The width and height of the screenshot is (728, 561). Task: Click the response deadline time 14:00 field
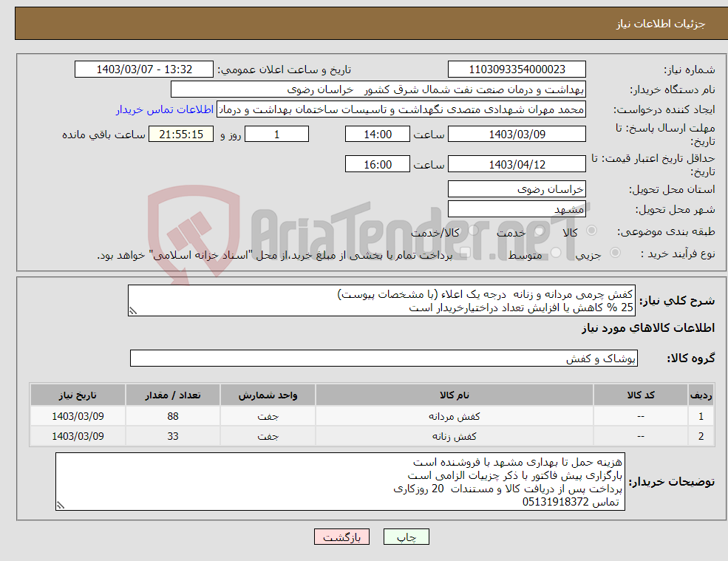pos(378,135)
